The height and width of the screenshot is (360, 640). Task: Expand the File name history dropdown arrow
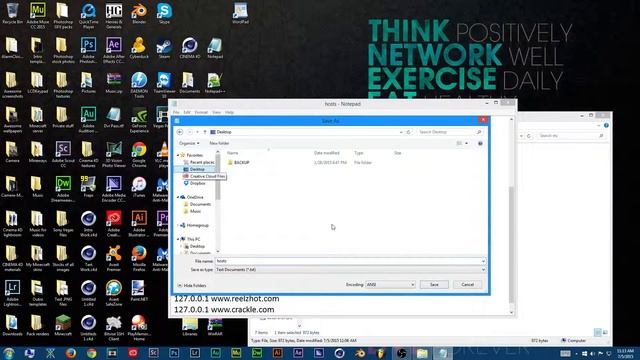483,261
